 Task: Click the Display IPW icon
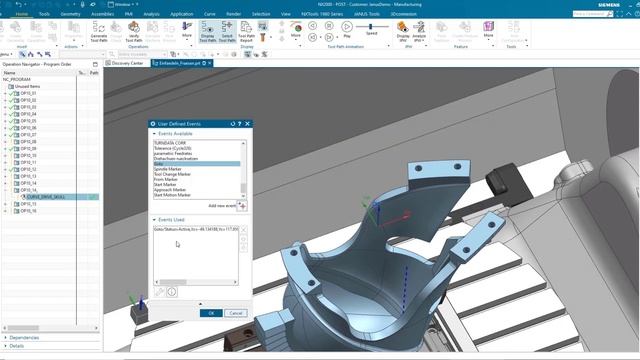coord(402,31)
